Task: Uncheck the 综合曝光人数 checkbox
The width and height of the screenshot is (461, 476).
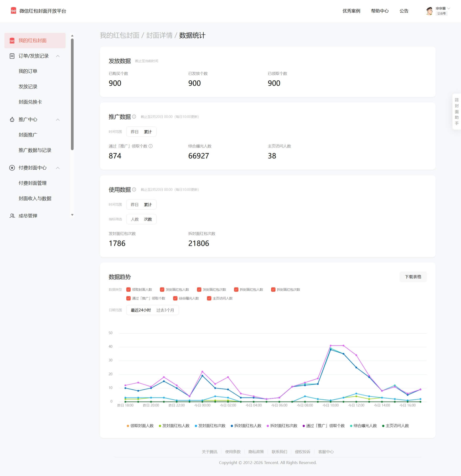Action: pos(175,299)
